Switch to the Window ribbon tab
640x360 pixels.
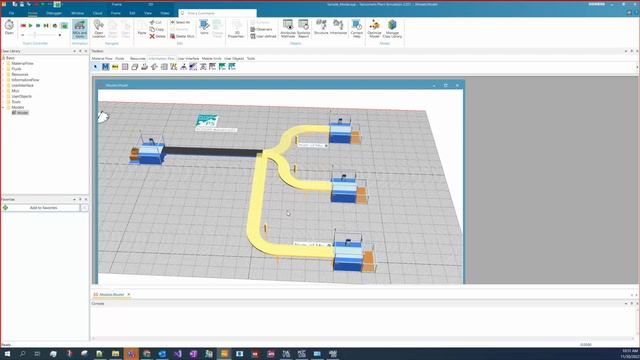[78, 13]
